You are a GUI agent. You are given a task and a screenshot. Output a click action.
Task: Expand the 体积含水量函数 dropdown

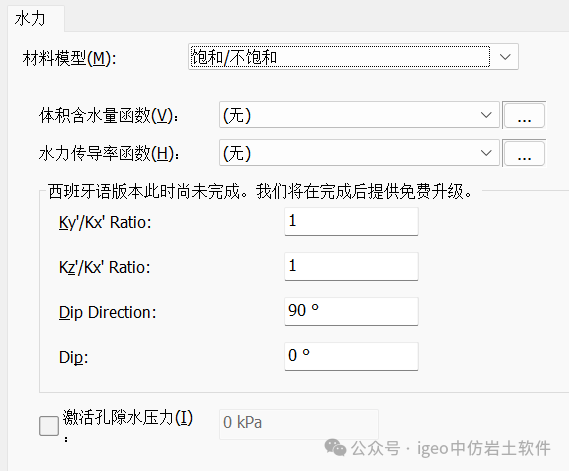point(359,115)
